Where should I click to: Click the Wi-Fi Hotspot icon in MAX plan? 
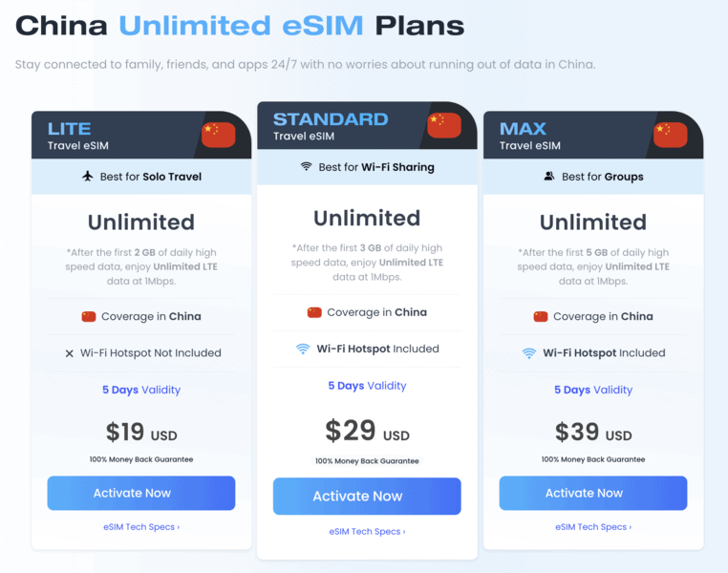[x=529, y=353]
